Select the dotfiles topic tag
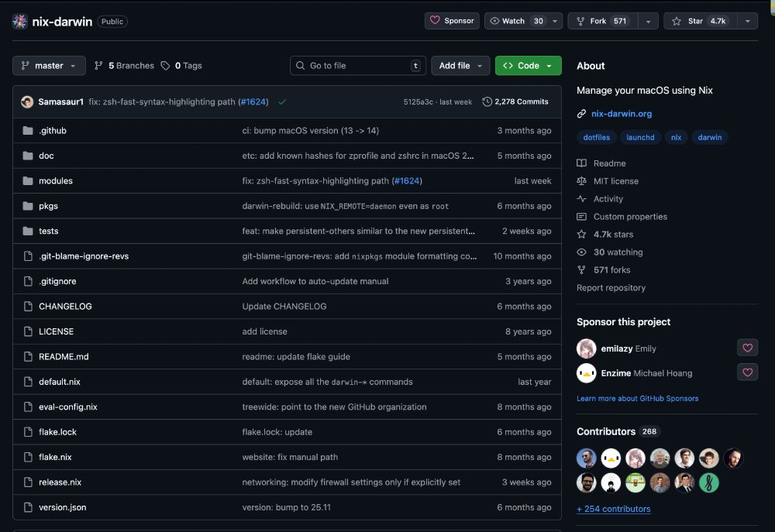 (597, 137)
